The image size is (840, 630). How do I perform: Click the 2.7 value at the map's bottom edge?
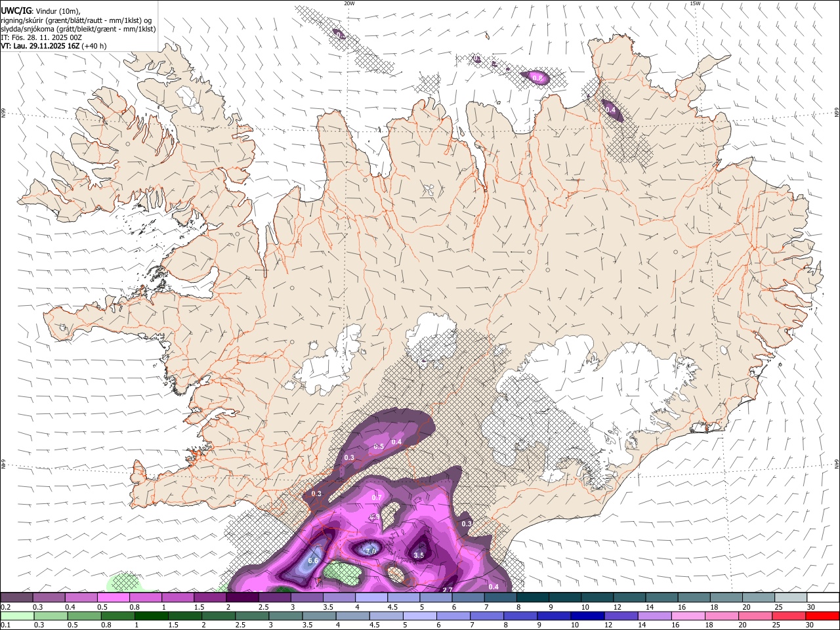click(448, 590)
